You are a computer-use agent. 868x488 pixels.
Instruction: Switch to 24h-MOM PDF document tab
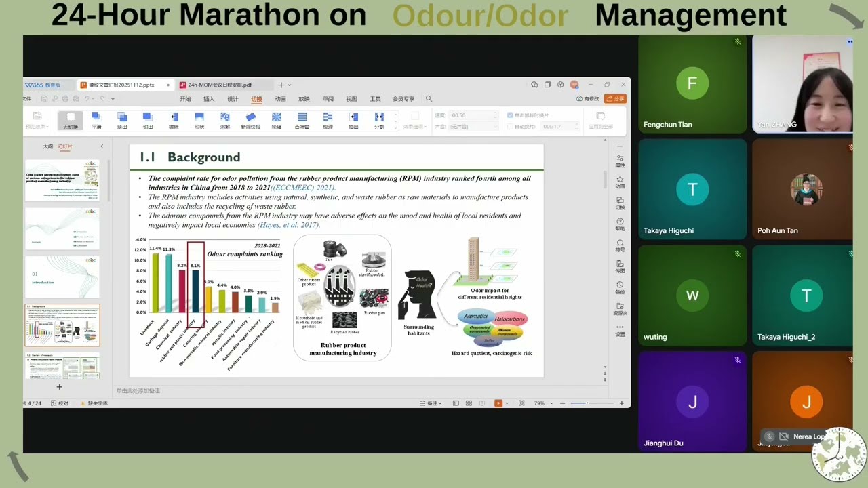[224, 85]
